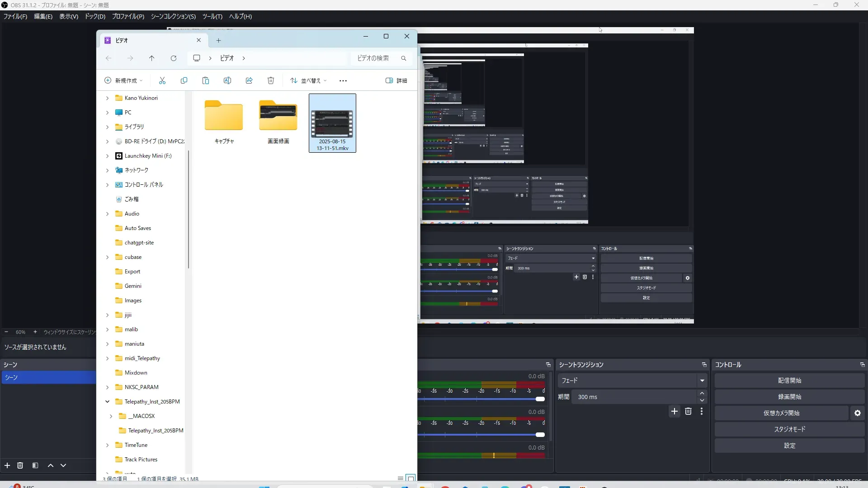This screenshot has height=488, width=868.
Task: Open the Scene Collection menu
Action: pos(173,16)
